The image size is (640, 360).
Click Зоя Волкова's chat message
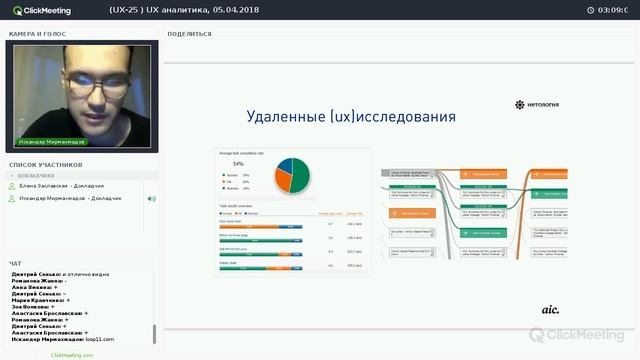click(33, 307)
